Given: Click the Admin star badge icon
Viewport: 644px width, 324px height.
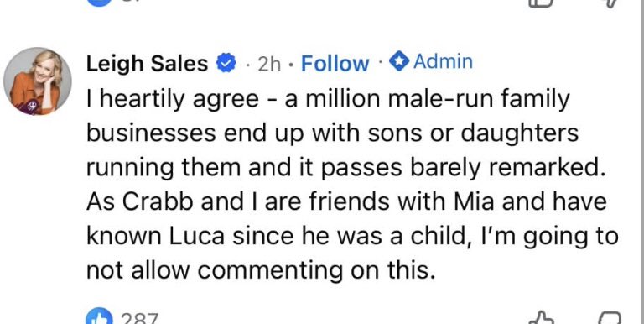Looking at the screenshot, I should (x=399, y=61).
